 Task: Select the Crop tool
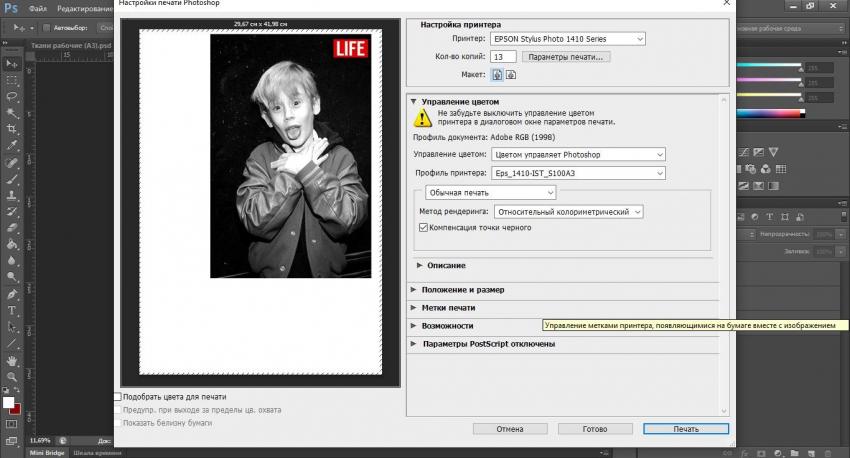click(x=12, y=129)
